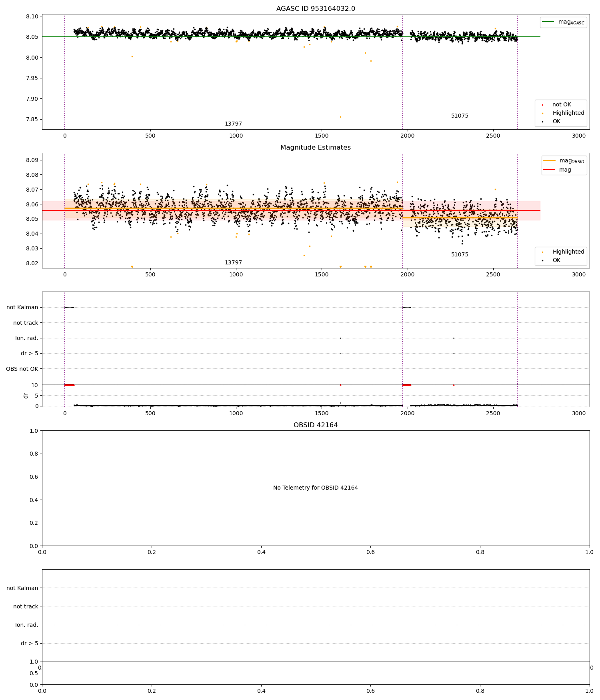Click the "not Kalman" label in the bottom plot
This screenshot has height=700, width=600.
[22, 588]
